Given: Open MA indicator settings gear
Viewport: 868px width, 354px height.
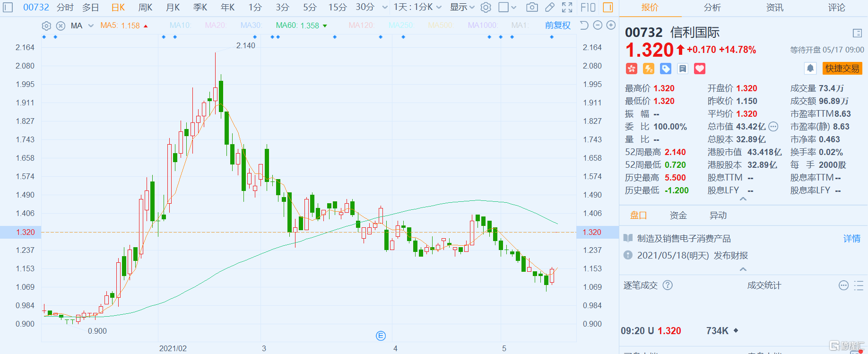Looking at the screenshot, I should [x=46, y=26].
